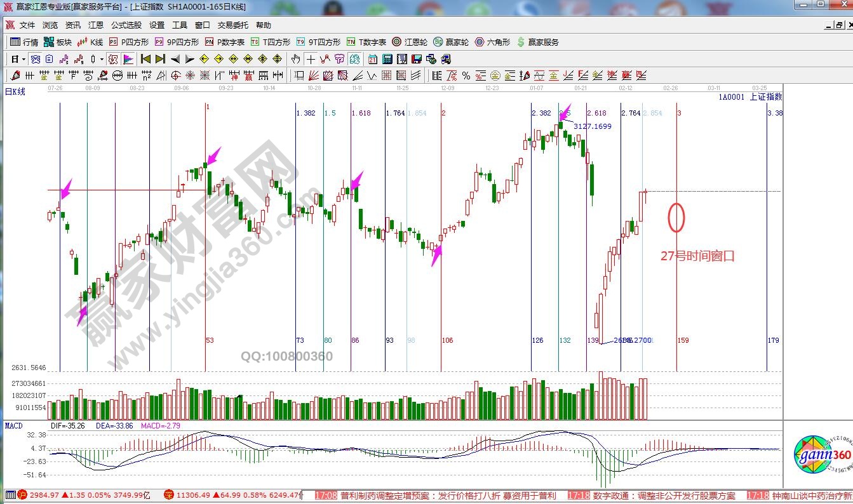Click the gann360 logo in corner
The image size is (853, 504).
pos(822,455)
